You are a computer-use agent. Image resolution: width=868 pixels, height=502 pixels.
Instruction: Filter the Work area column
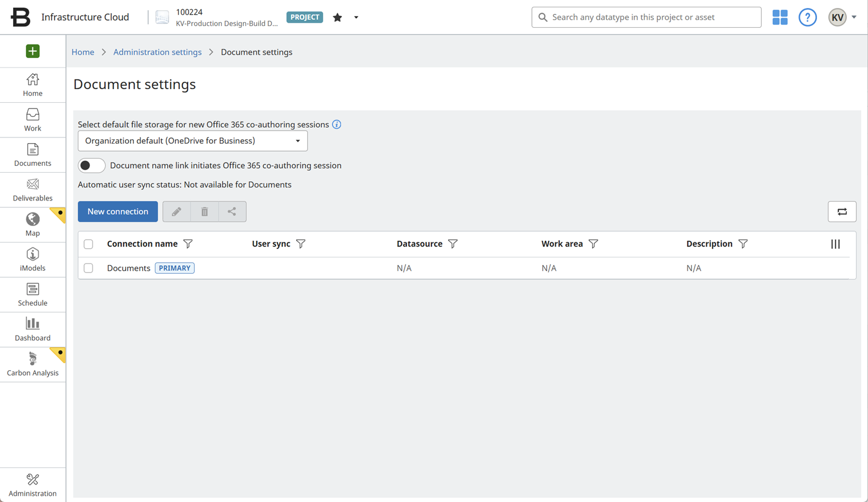click(593, 244)
